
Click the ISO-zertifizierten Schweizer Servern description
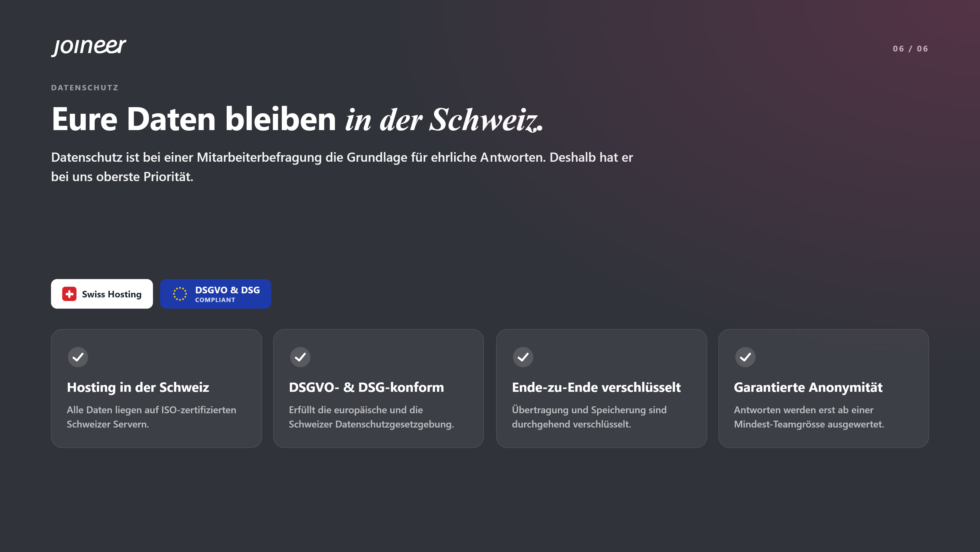[151, 417]
